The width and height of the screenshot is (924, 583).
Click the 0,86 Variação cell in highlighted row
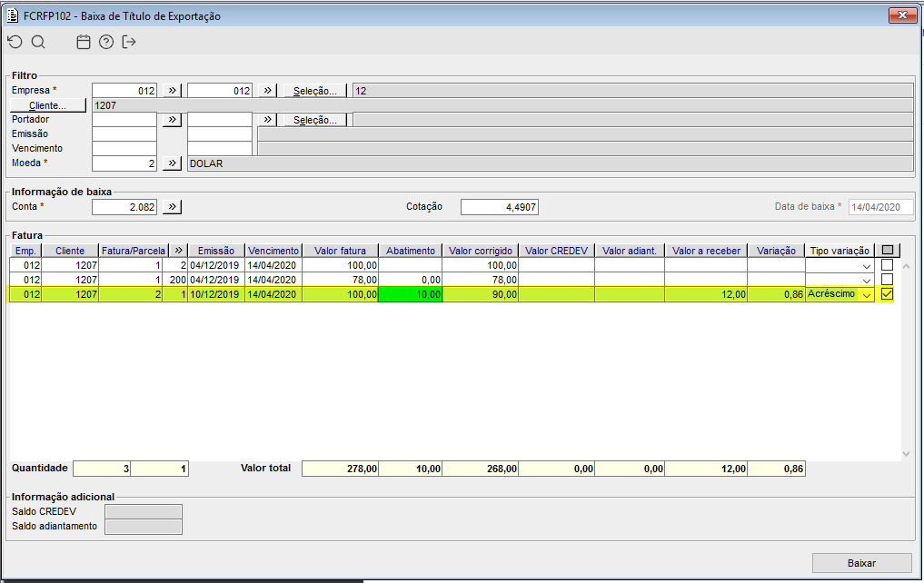776,294
